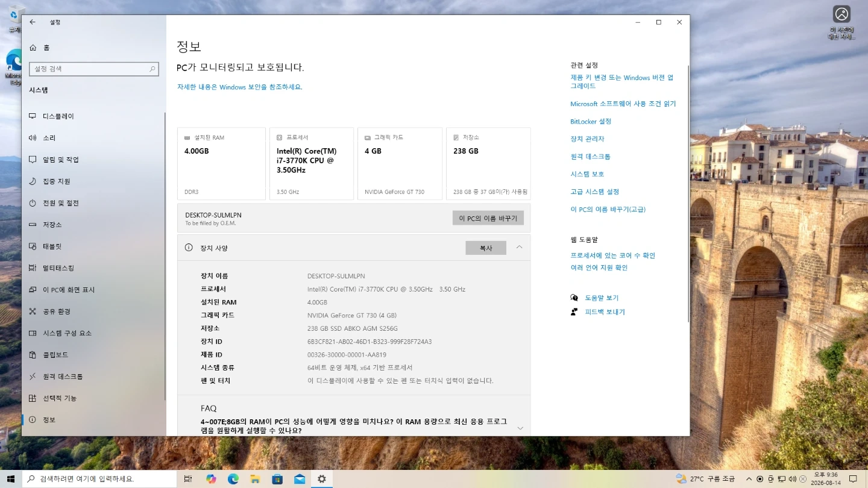Image resolution: width=868 pixels, height=488 pixels.
Task: Expand the RAM FAQ question chevron
Action: pyautogui.click(x=520, y=428)
